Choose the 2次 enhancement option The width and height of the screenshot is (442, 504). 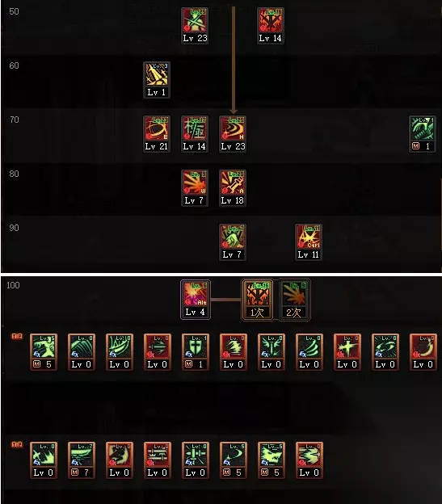(294, 300)
